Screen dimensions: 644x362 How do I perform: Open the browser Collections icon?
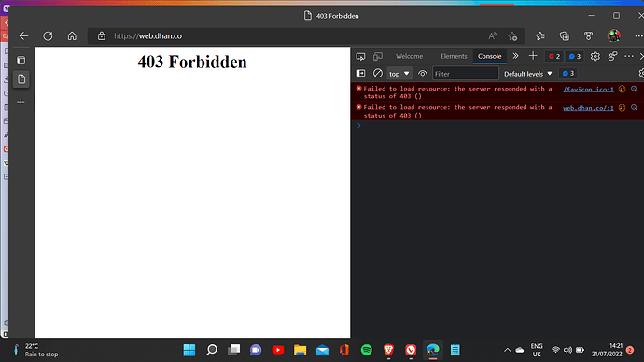[565, 36]
